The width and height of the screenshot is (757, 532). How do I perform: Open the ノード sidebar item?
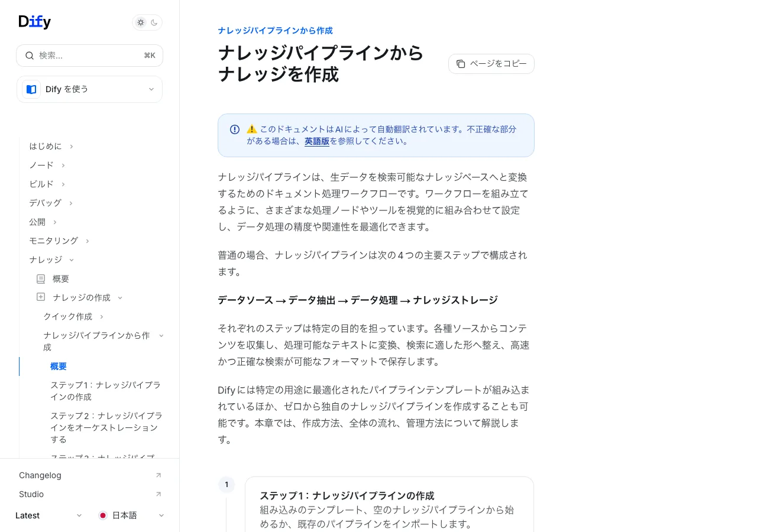pyautogui.click(x=41, y=165)
